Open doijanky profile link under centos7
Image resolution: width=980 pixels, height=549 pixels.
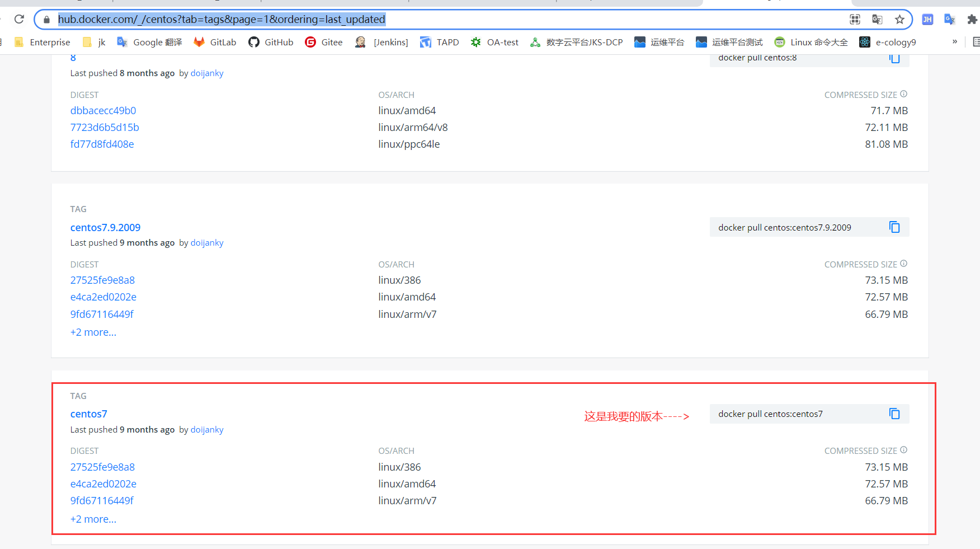click(x=207, y=430)
